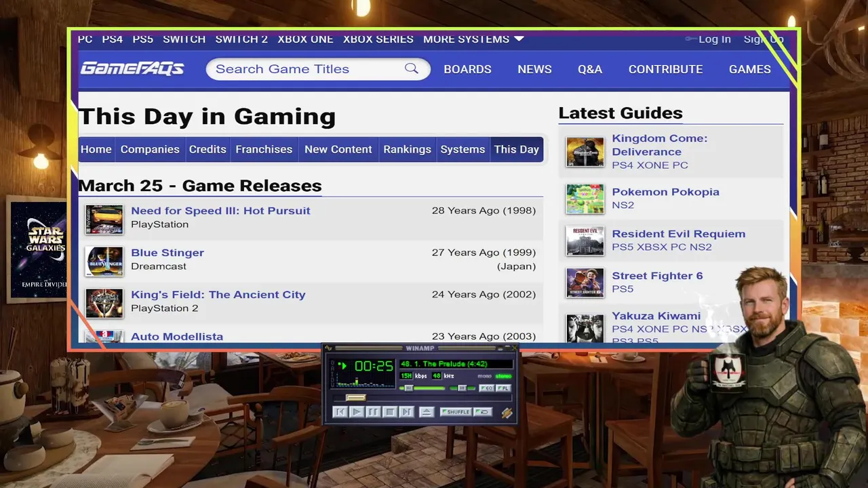Viewport: 868px width, 488px height.
Task: Open the Q&A menu
Action: [x=590, y=69]
